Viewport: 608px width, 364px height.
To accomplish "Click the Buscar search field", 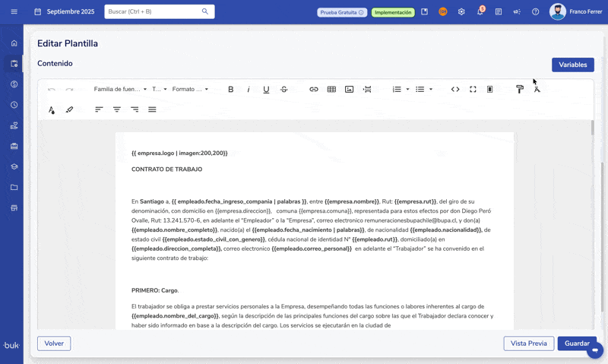I will (158, 12).
